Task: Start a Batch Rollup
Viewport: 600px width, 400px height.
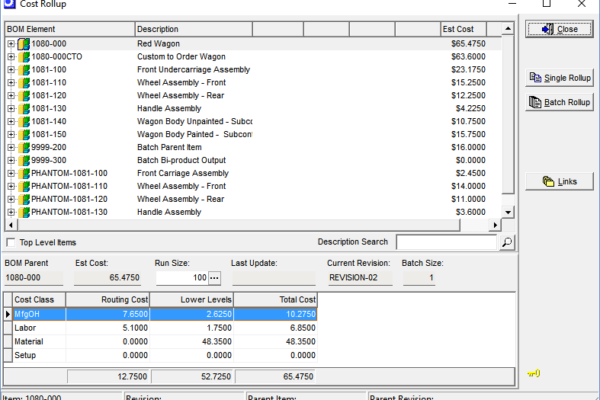Action: 559,102
